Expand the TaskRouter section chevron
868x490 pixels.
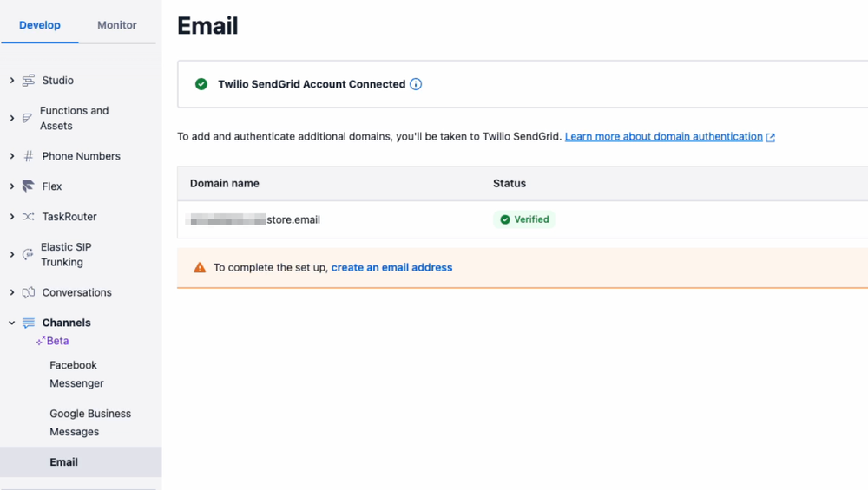(12, 217)
